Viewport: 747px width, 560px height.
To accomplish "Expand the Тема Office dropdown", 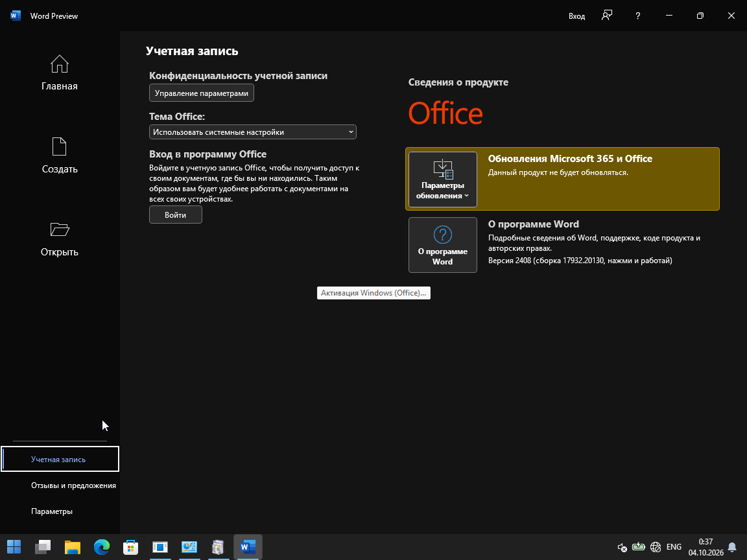I will [252, 132].
